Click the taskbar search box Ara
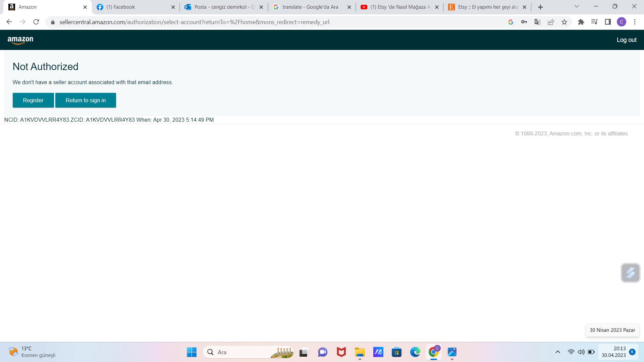644x362 pixels. (x=248, y=352)
